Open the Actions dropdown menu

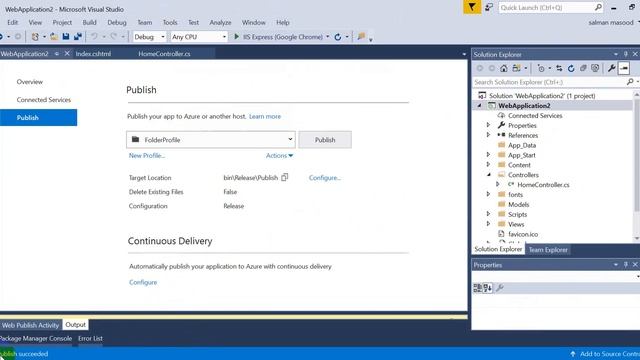coord(279,156)
